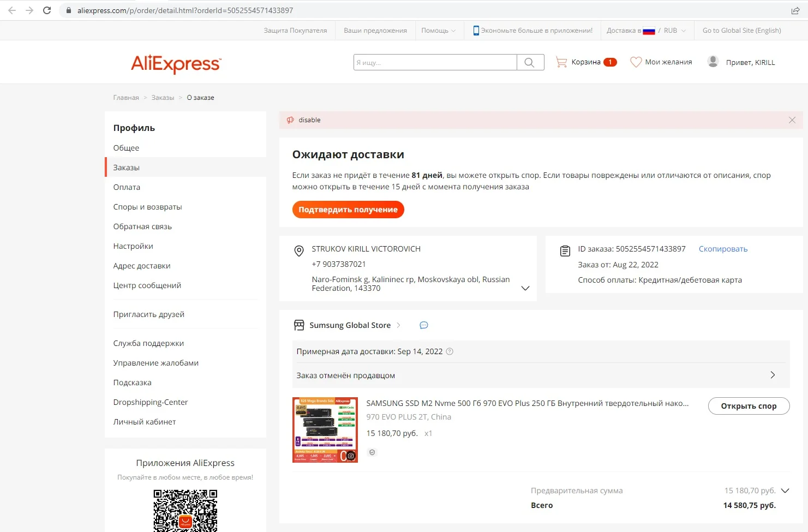Open the cart via the cart icon
808x532 pixels.
coord(561,62)
